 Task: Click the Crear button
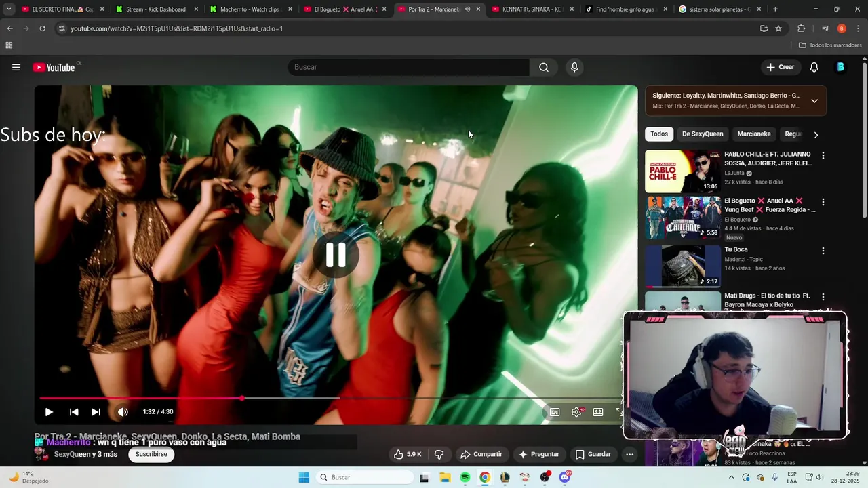780,67
